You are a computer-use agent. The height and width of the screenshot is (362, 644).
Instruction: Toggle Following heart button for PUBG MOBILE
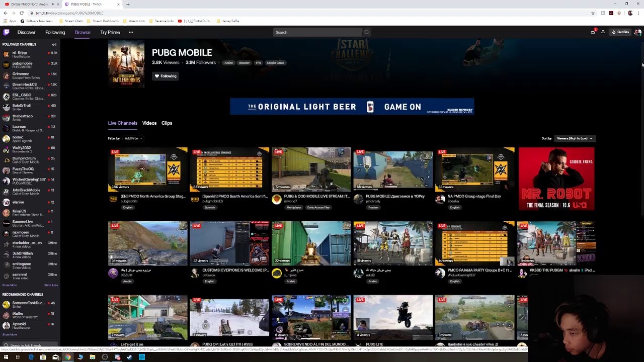(x=166, y=76)
